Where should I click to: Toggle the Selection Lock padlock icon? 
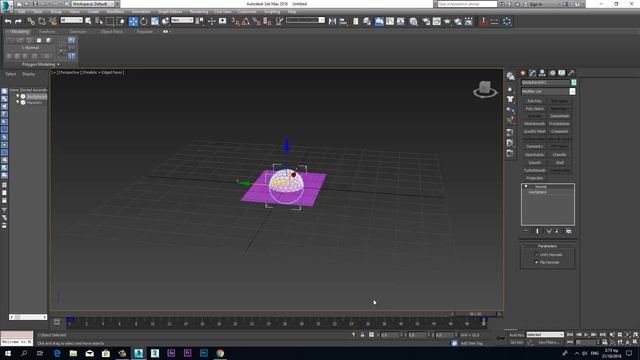click(362, 335)
